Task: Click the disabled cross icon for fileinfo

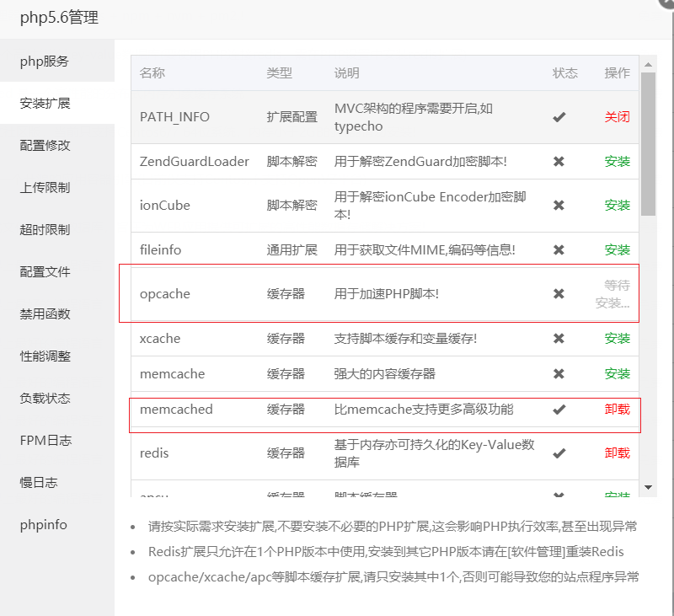Action: [559, 249]
